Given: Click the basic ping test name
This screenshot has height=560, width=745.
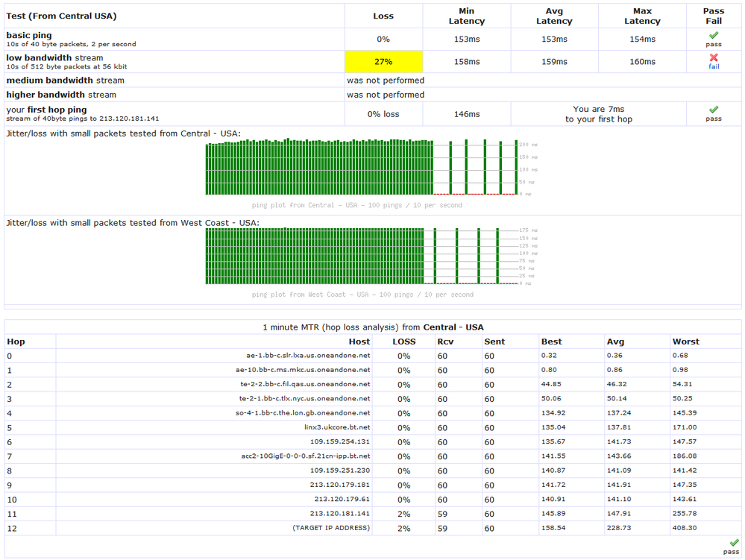Looking at the screenshot, I should [x=29, y=35].
